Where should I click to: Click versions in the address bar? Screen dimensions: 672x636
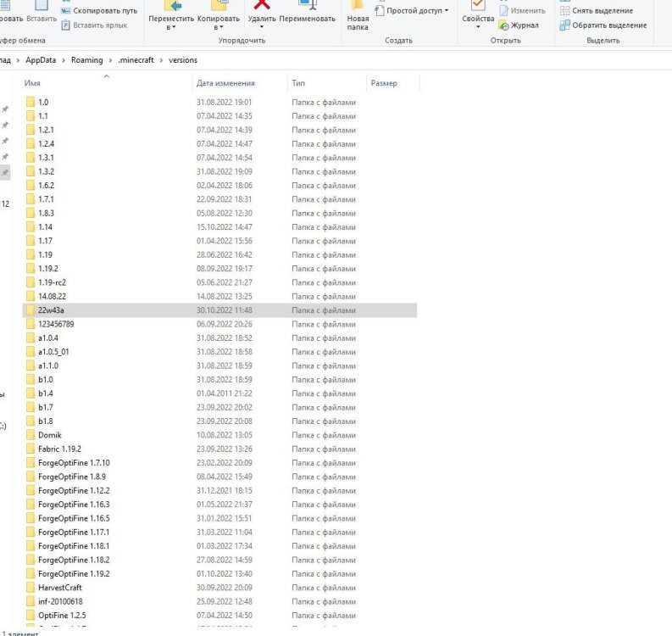[183, 60]
